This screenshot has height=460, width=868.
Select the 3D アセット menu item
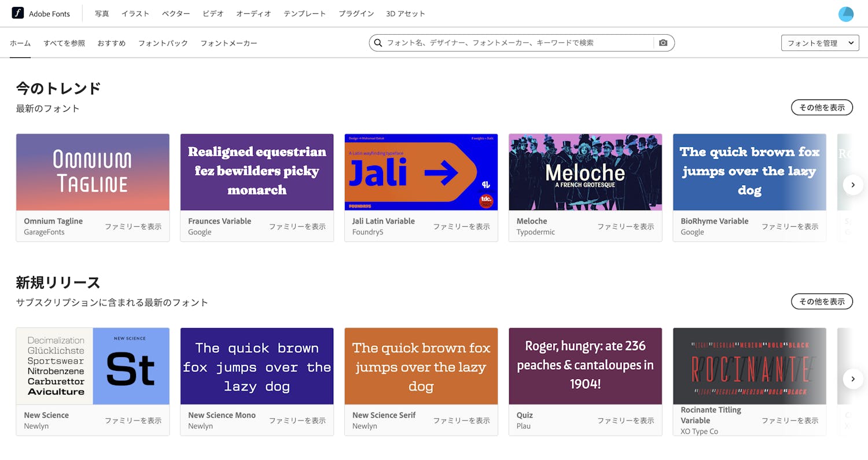[x=405, y=14]
